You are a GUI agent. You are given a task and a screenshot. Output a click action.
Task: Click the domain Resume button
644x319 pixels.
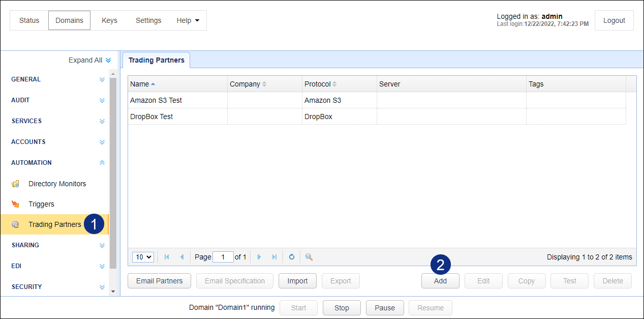coord(431,308)
